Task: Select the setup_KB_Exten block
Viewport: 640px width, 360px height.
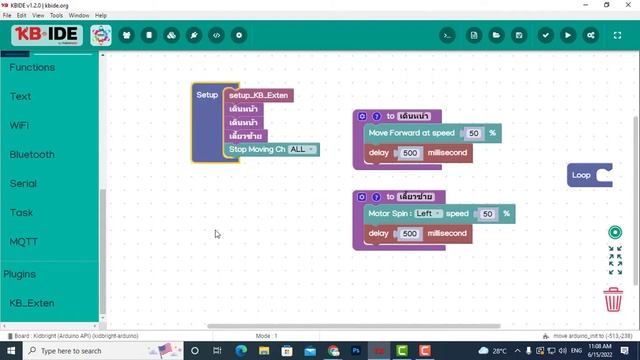Action: (258, 96)
